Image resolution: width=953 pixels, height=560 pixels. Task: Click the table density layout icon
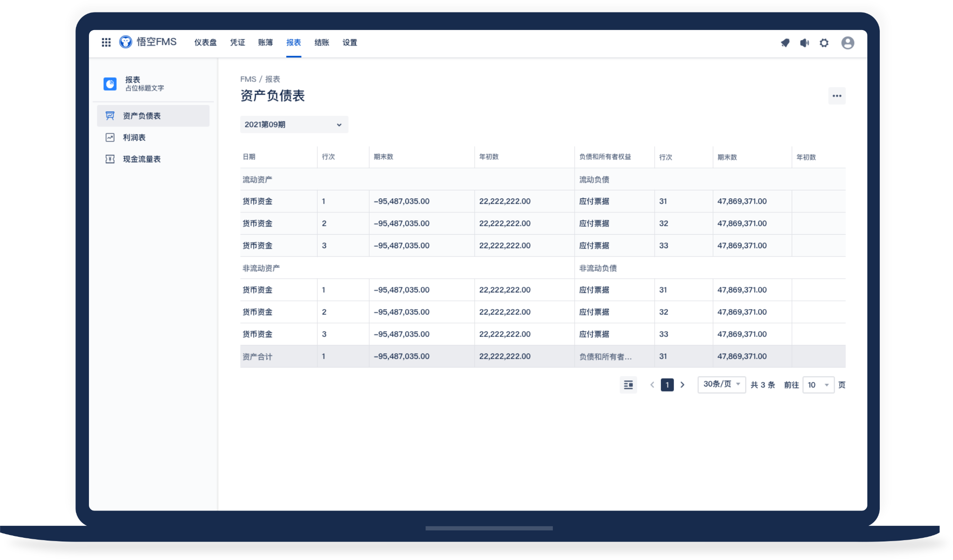click(628, 385)
